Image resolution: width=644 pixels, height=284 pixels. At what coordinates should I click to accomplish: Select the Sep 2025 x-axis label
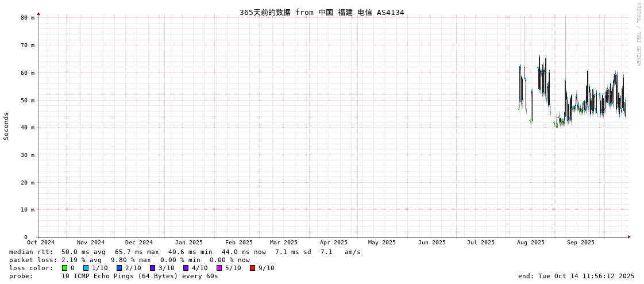580,243
